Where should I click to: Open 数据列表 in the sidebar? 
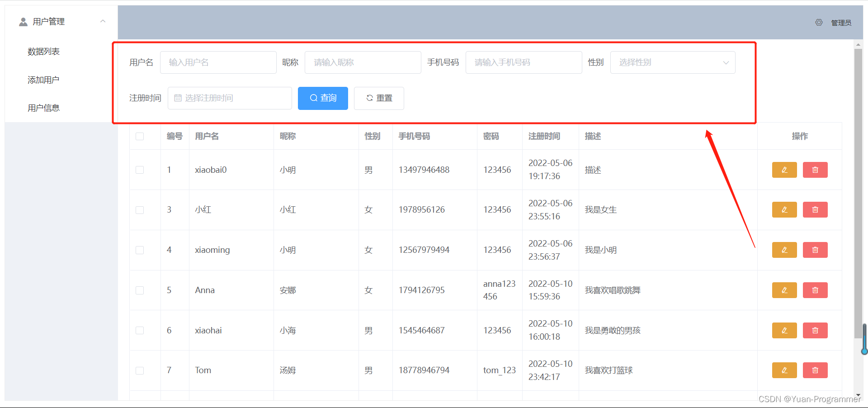click(44, 52)
